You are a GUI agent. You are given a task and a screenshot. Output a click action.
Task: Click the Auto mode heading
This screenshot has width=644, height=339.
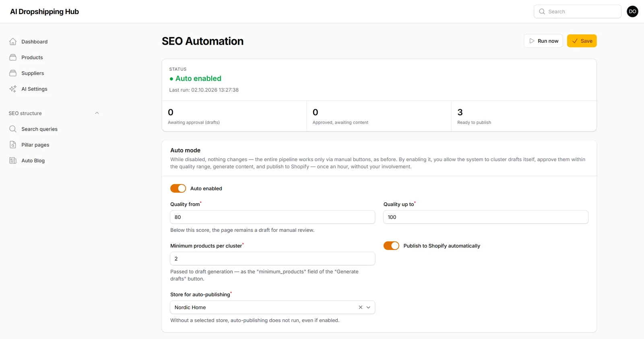(185, 150)
